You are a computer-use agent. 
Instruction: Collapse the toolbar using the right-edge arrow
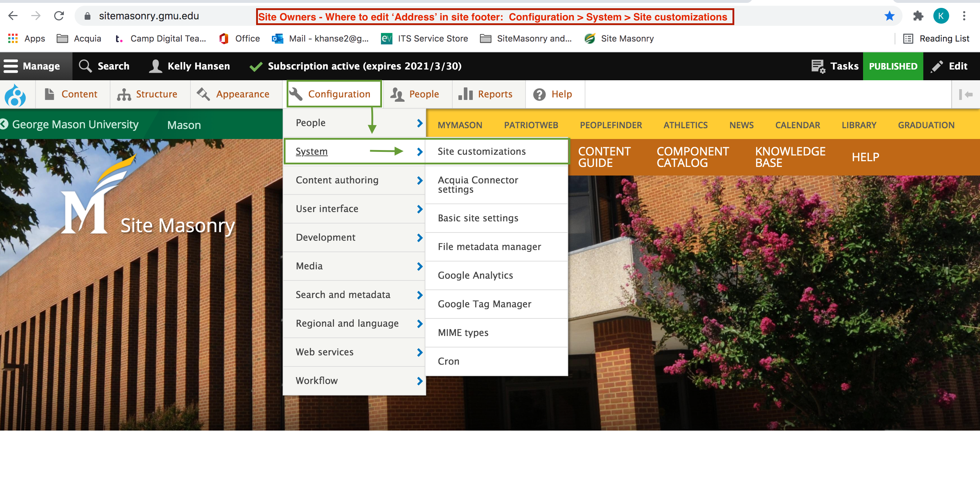click(x=965, y=94)
